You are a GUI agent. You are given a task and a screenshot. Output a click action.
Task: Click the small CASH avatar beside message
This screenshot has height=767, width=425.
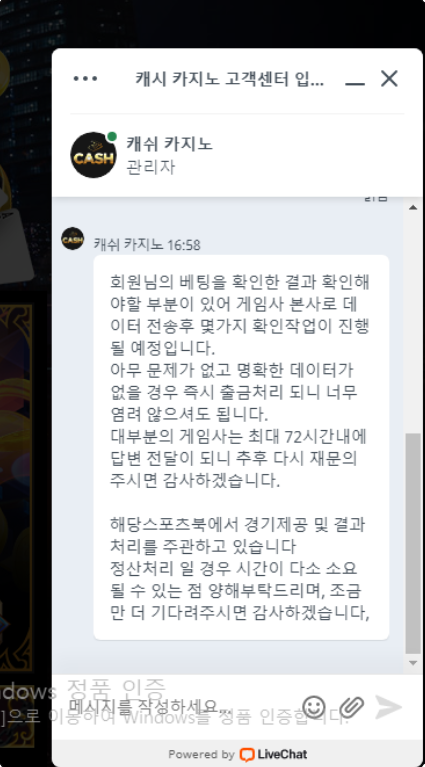[72, 239]
